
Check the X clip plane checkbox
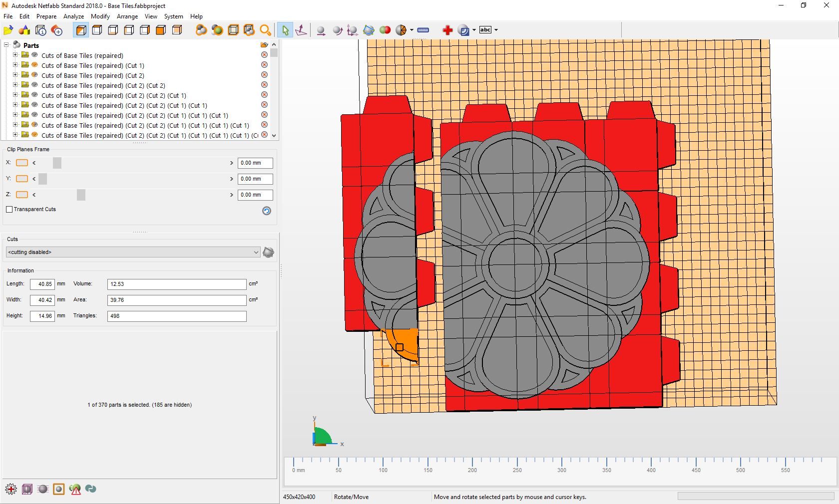(x=22, y=163)
